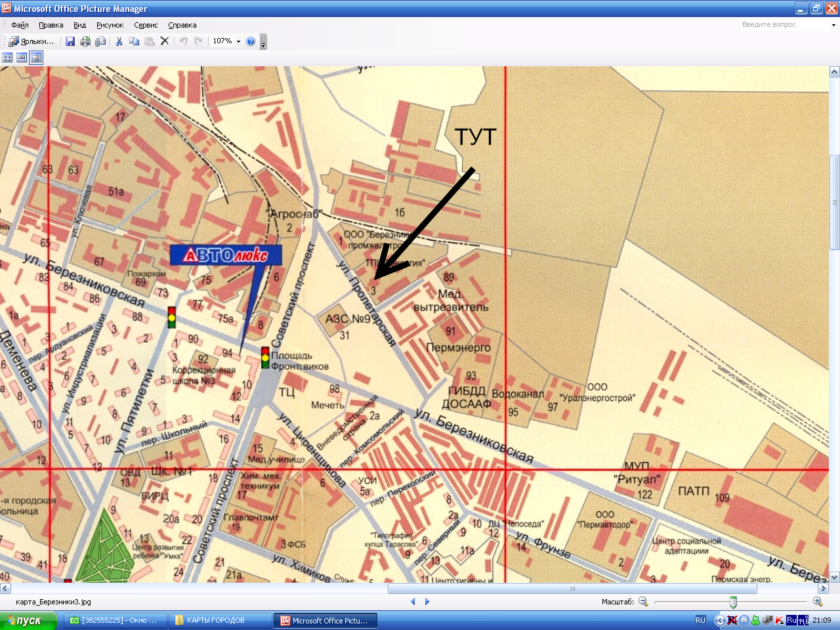Zoom in using the plus magnifier icon

point(818,602)
